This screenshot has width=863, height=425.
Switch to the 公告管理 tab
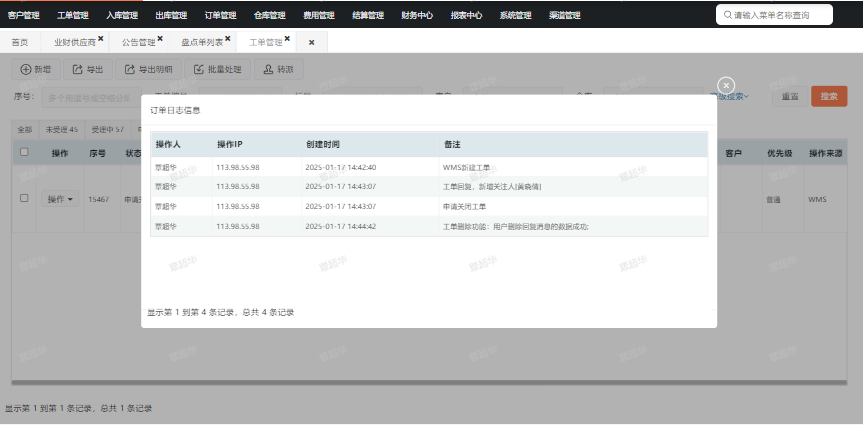coord(138,42)
